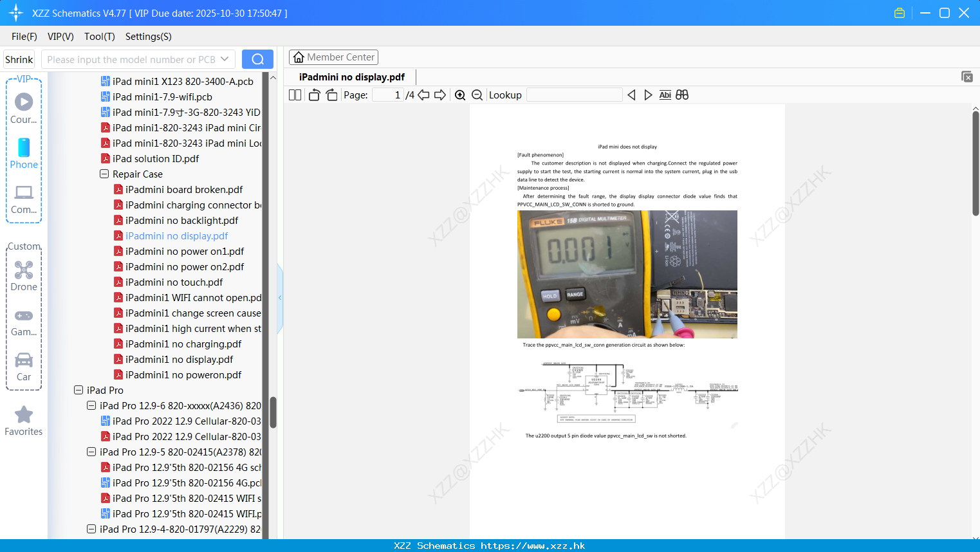Click the multimeter photo in PDF
Image resolution: width=980 pixels, height=552 pixels.
[627, 274]
